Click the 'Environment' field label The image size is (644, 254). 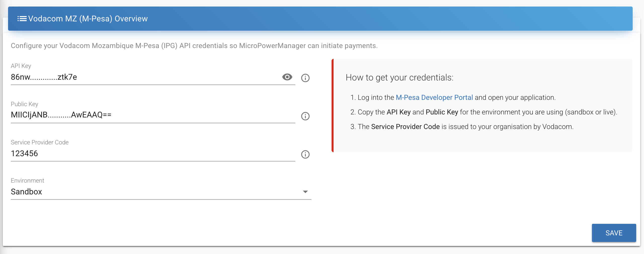[27, 181]
